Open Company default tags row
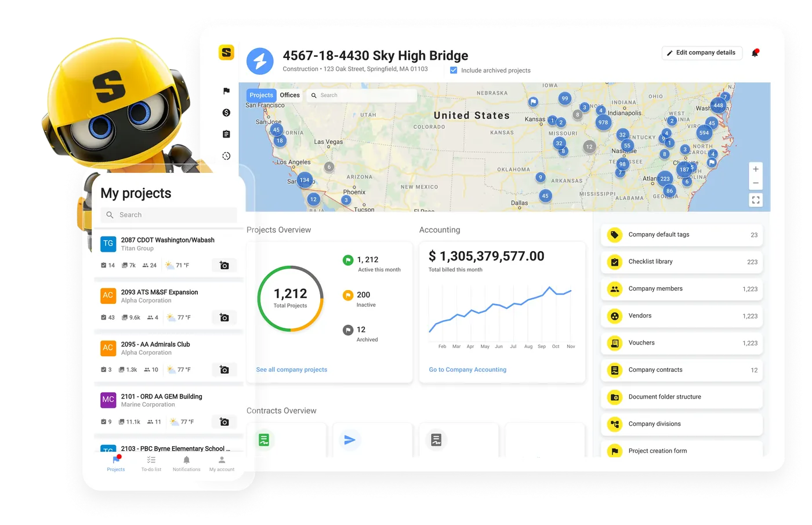 pos(682,235)
